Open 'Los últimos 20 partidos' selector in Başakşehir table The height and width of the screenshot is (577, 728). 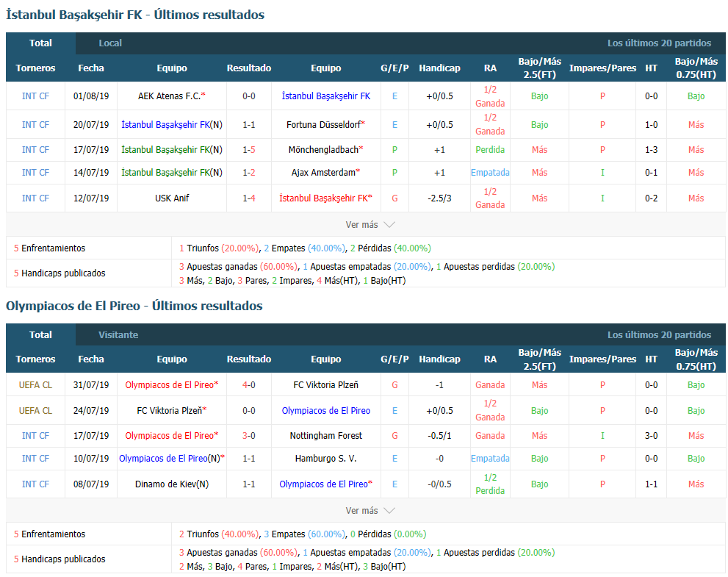pos(659,43)
